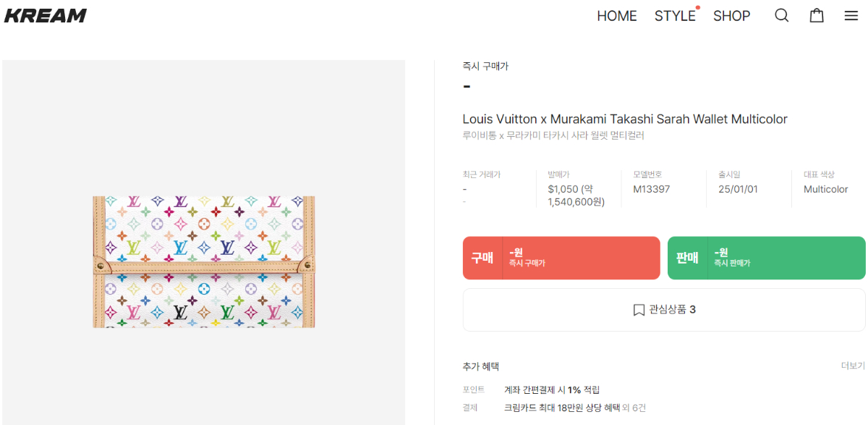Click the multicolor wallet product image
Image resolution: width=868 pixels, height=425 pixels.
204,261
